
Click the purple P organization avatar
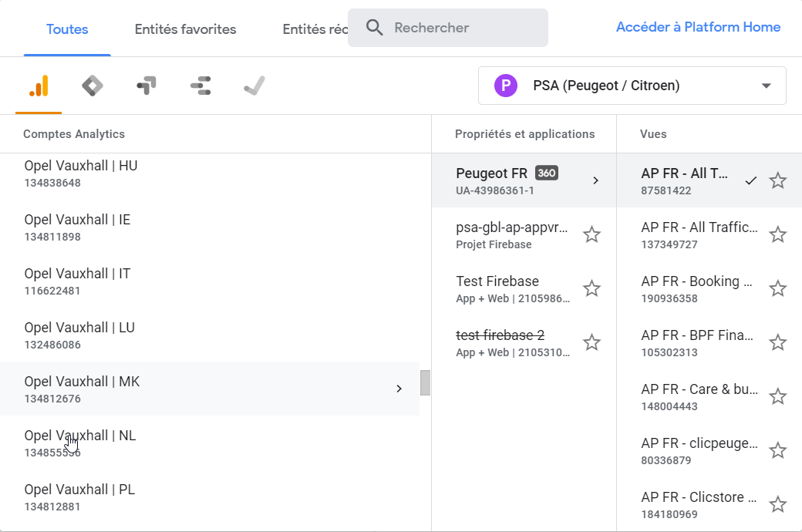pos(505,86)
